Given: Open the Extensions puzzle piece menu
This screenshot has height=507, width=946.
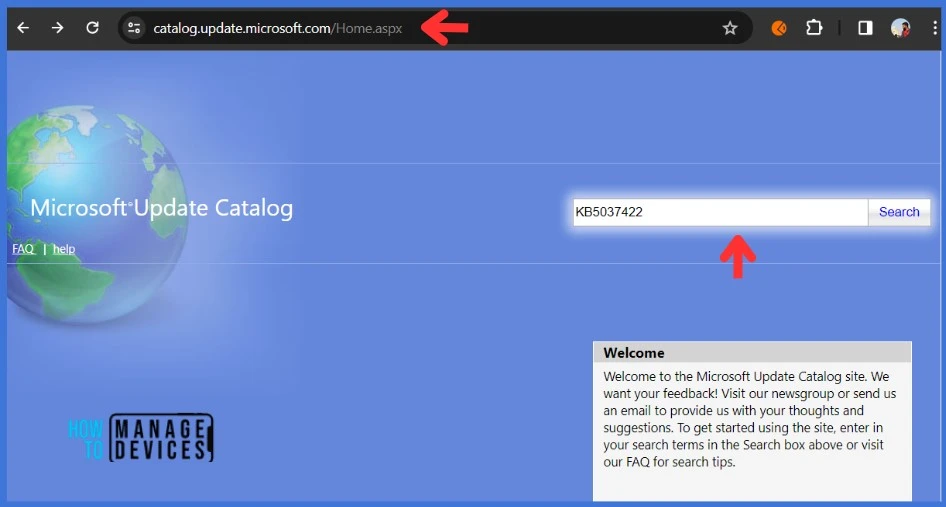Looking at the screenshot, I should 814,28.
